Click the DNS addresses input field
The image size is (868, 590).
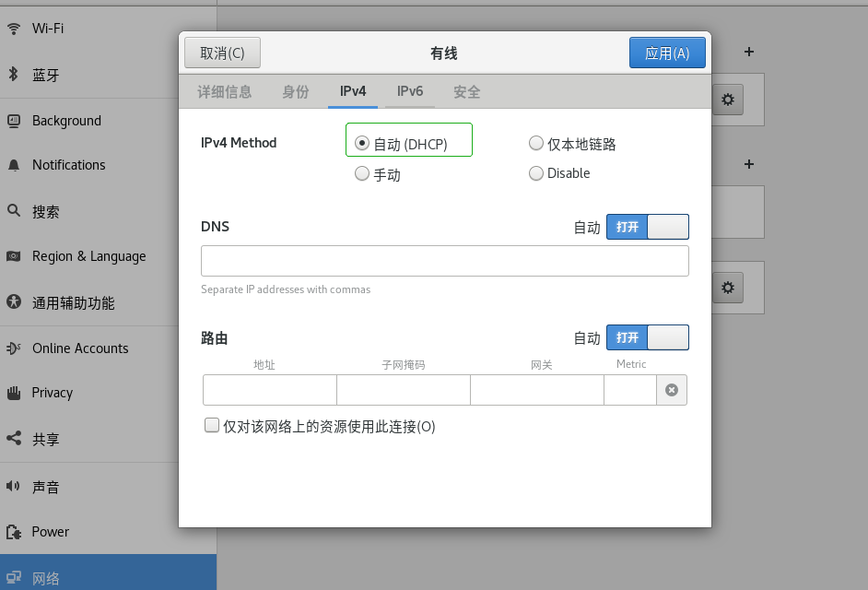445,261
